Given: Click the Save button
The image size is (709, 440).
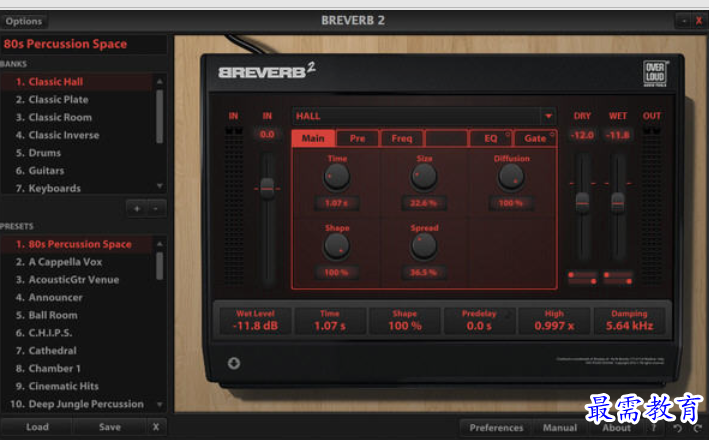Looking at the screenshot, I should point(110,427).
